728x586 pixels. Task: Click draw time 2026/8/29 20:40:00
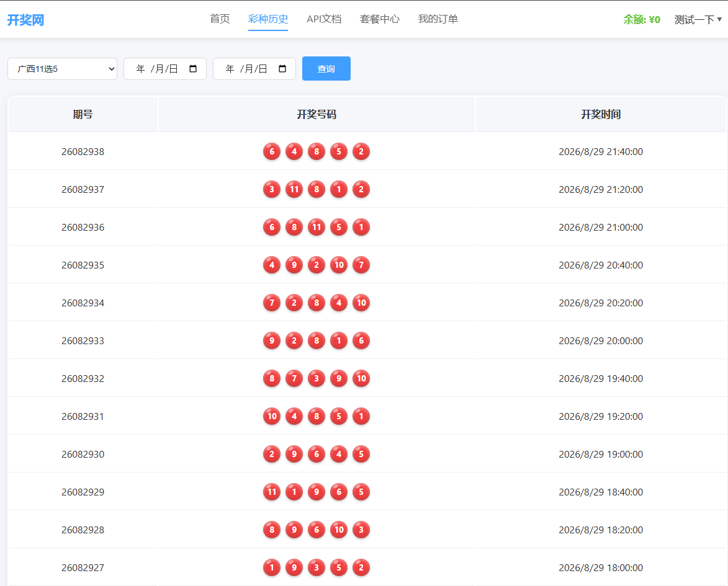[x=601, y=265]
